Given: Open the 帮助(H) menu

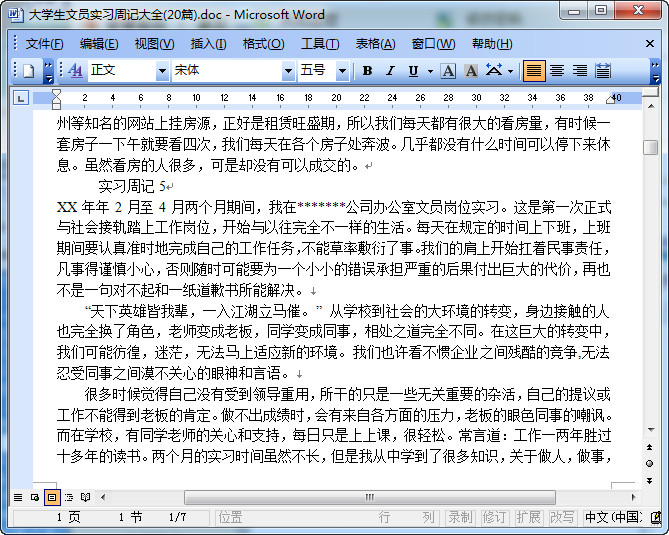Looking at the screenshot, I should pos(492,44).
